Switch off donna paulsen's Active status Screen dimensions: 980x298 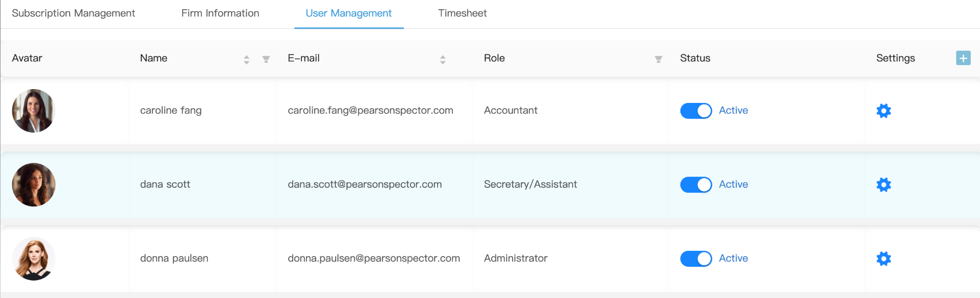click(x=695, y=259)
